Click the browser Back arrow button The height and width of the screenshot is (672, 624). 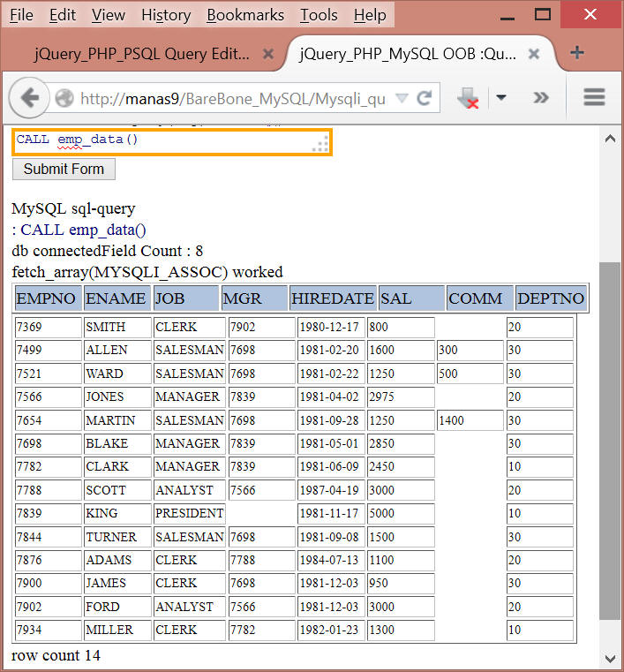[29, 98]
